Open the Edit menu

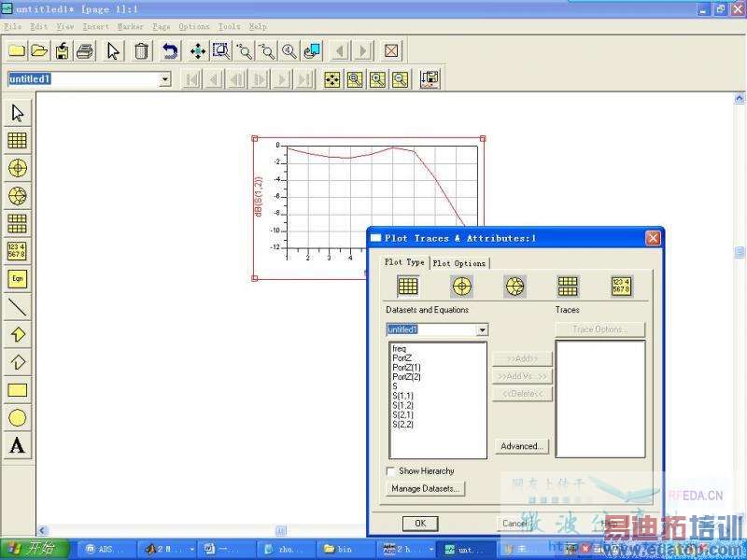(39, 27)
